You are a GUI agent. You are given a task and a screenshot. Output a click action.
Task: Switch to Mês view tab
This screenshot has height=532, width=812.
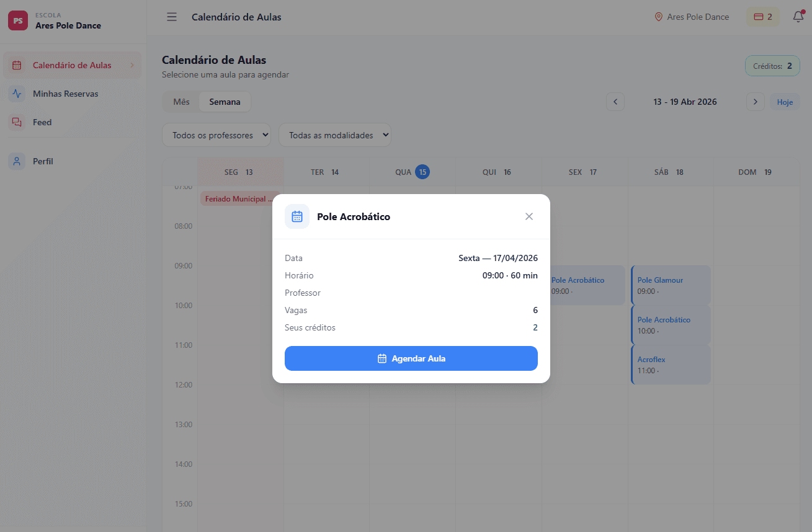tap(181, 102)
